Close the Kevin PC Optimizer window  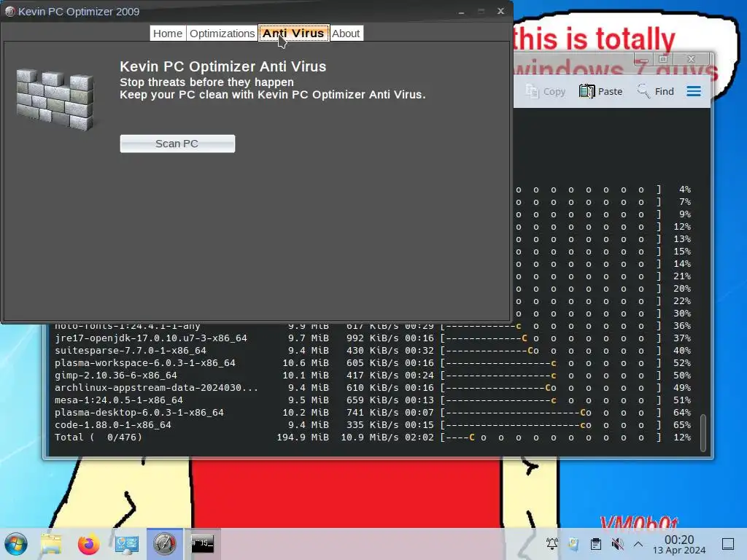[500, 11]
